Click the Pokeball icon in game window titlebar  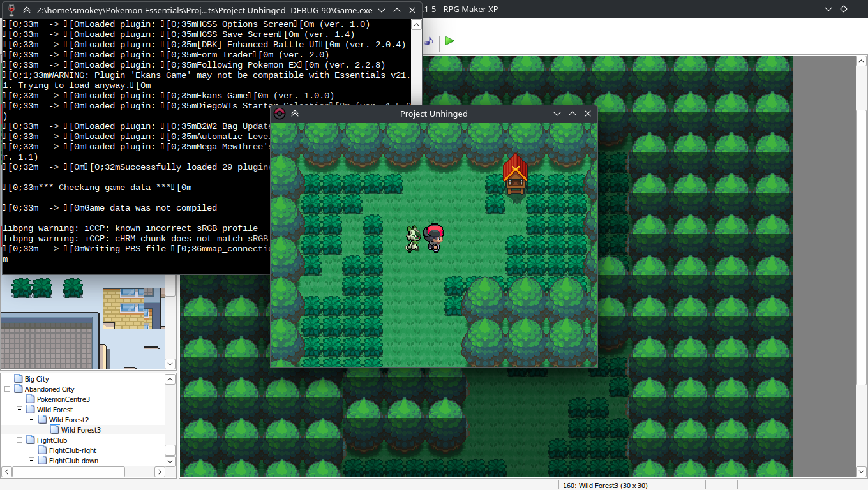point(279,114)
